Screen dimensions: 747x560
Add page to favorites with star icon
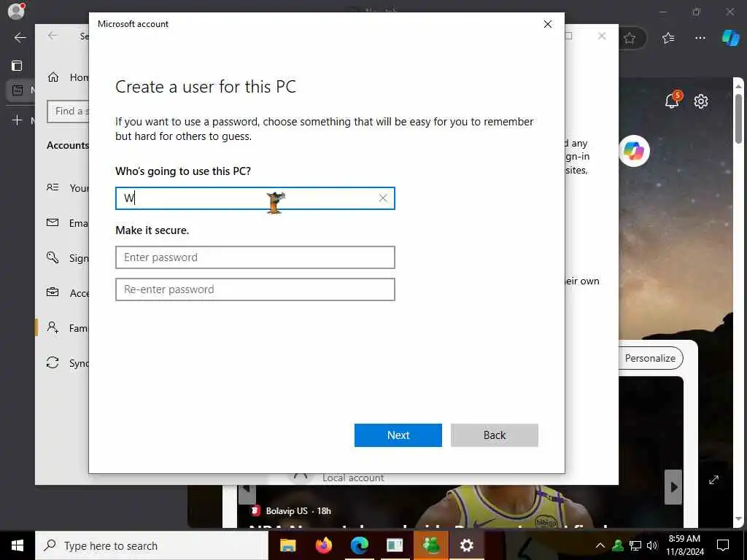click(x=630, y=38)
